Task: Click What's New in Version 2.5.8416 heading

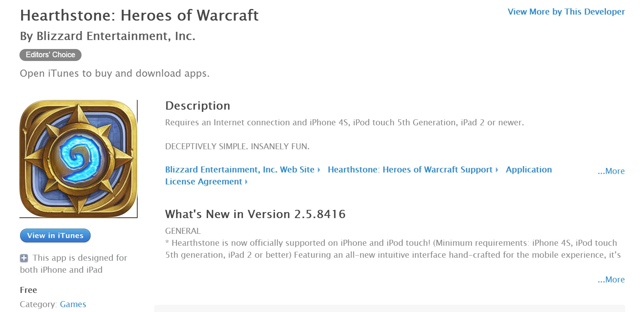Action: [255, 214]
